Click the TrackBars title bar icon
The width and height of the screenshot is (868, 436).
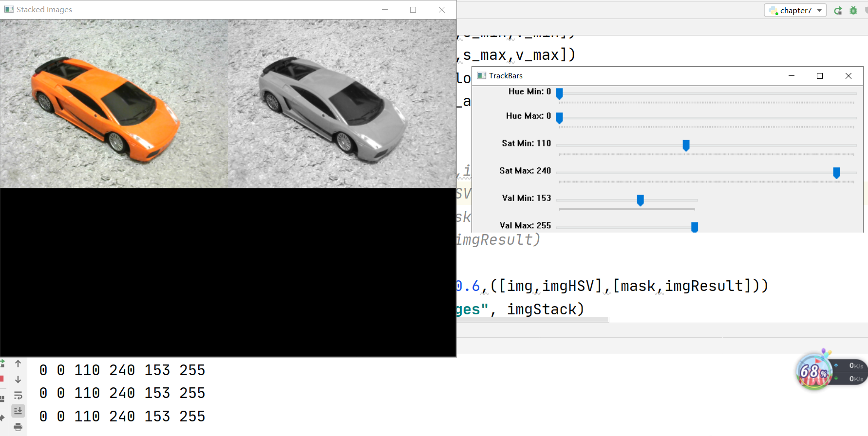click(x=482, y=76)
